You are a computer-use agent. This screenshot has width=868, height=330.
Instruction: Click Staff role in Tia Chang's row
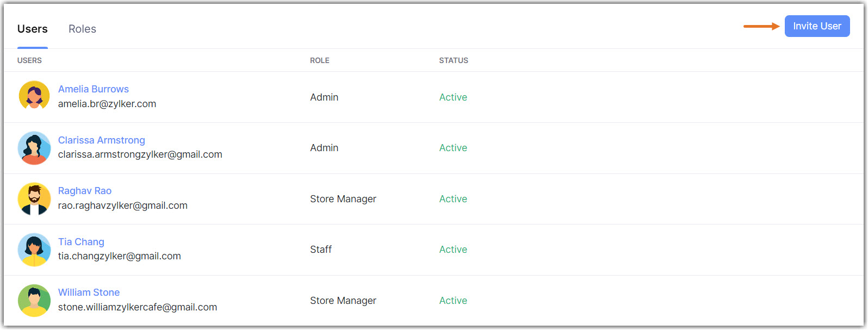click(321, 250)
